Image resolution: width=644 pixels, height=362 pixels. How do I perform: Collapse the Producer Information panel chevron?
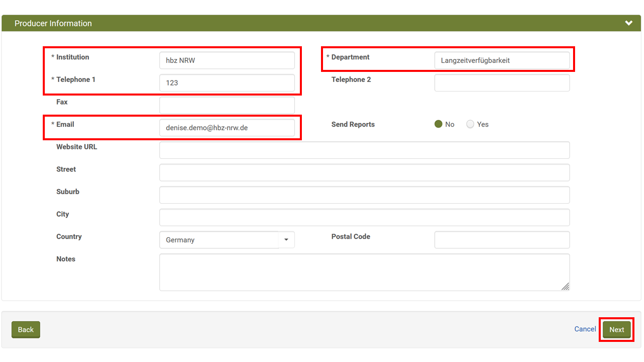[628, 23]
